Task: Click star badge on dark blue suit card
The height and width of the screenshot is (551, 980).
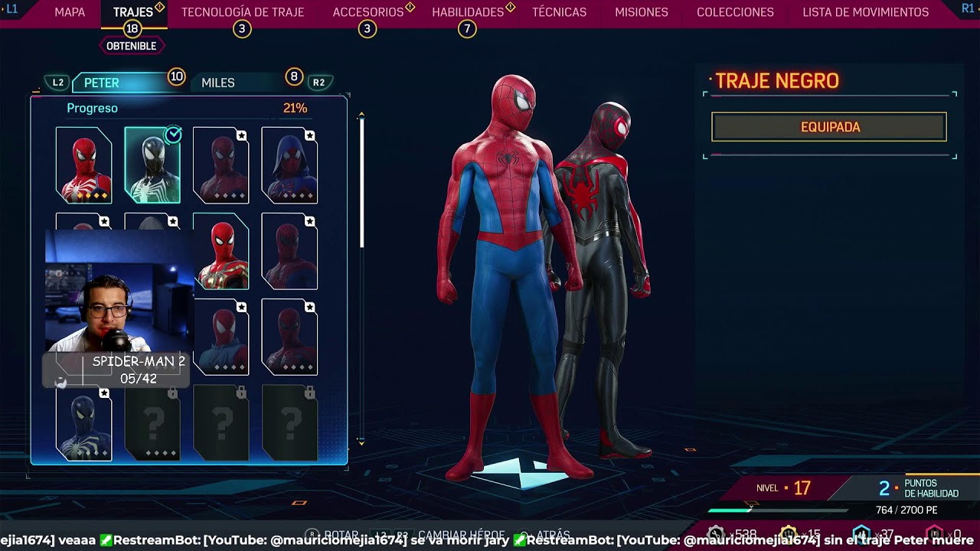Action: click(104, 393)
